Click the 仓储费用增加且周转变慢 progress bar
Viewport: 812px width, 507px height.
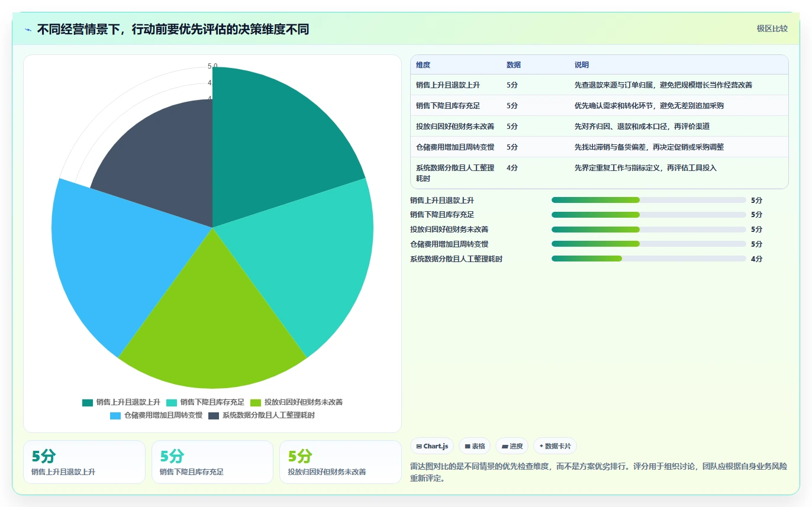[649, 244]
